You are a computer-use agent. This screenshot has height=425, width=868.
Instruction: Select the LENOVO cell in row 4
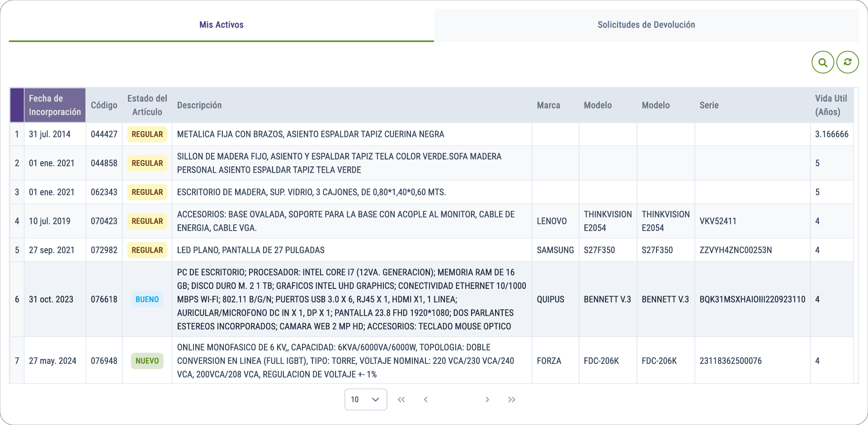pos(552,221)
